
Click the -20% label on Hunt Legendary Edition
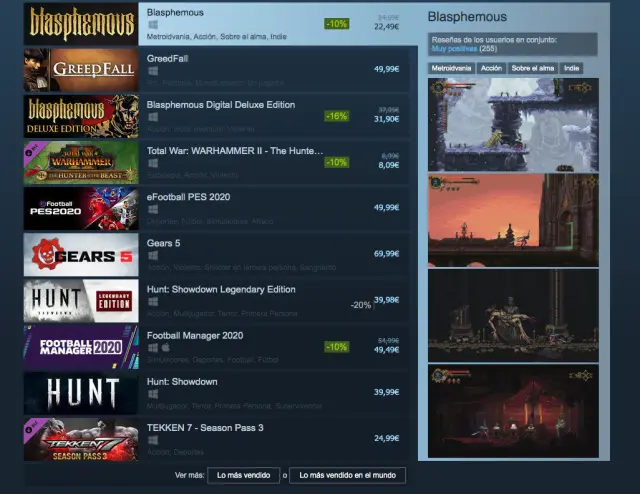[x=361, y=305]
